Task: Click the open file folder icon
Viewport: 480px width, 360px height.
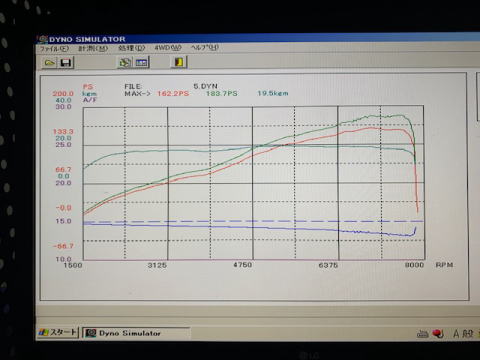Action: (x=50, y=62)
